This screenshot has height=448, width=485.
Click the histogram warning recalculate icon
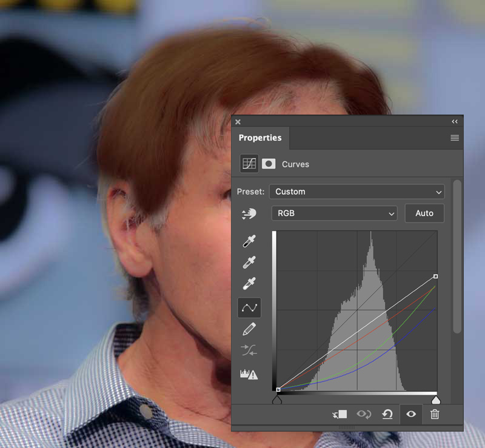pyautogui.click(x=249, y=374)
